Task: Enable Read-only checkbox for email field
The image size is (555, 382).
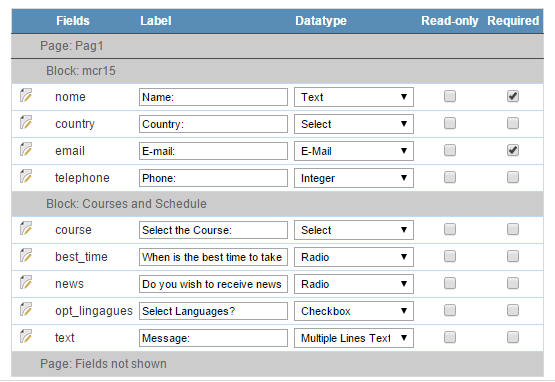Action: click(x=450, y=150)
